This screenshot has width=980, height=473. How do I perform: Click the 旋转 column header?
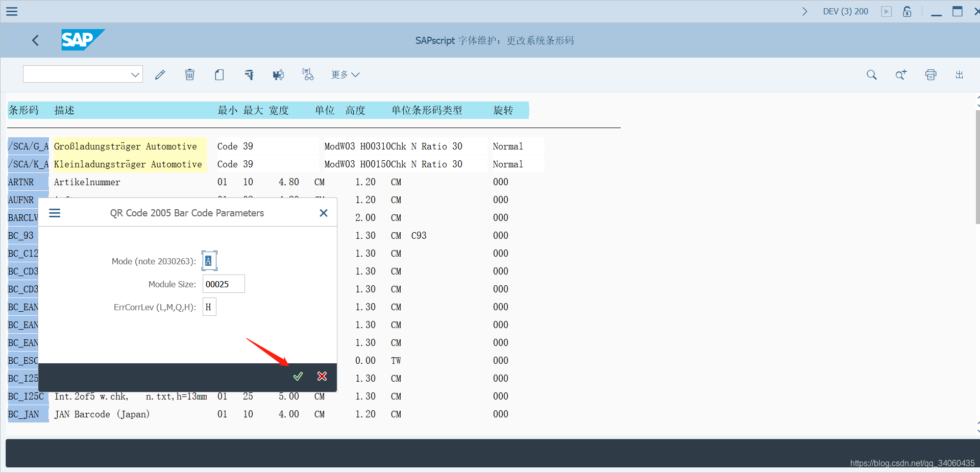point(503,110)
